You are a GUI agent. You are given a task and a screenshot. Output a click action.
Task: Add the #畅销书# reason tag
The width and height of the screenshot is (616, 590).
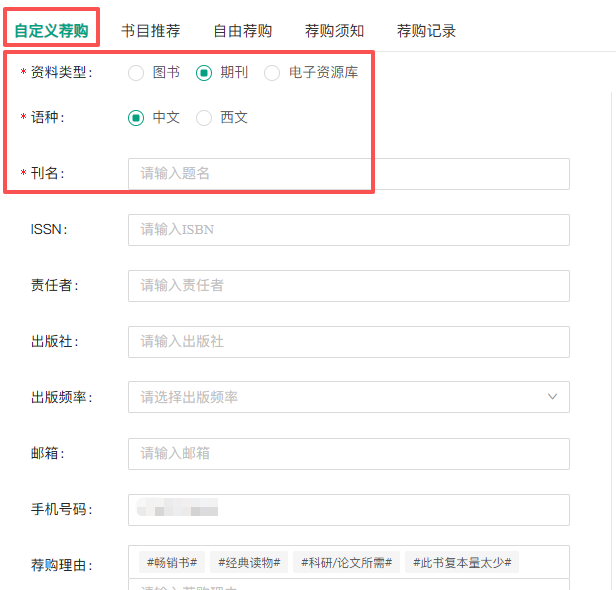(x=174, y=562)
